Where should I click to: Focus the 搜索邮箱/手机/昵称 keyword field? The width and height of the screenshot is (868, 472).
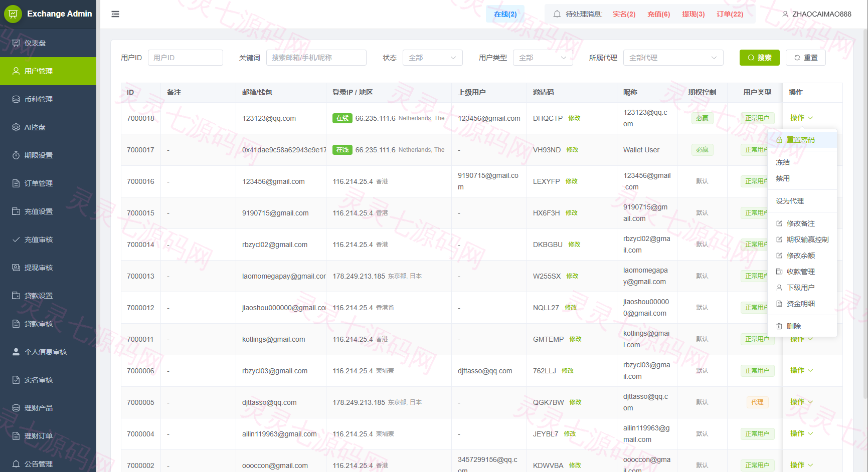[x=316, y=58]
